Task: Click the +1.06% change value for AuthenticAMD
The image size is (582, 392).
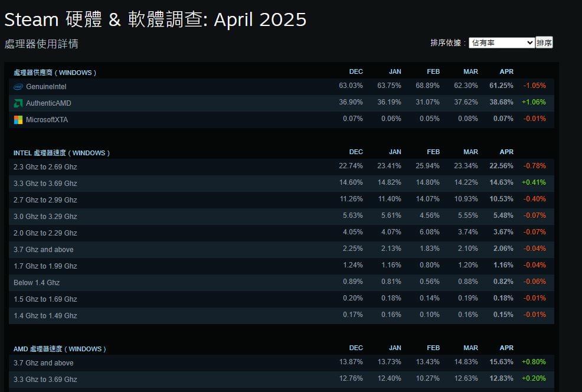Action: coord(534,102)
